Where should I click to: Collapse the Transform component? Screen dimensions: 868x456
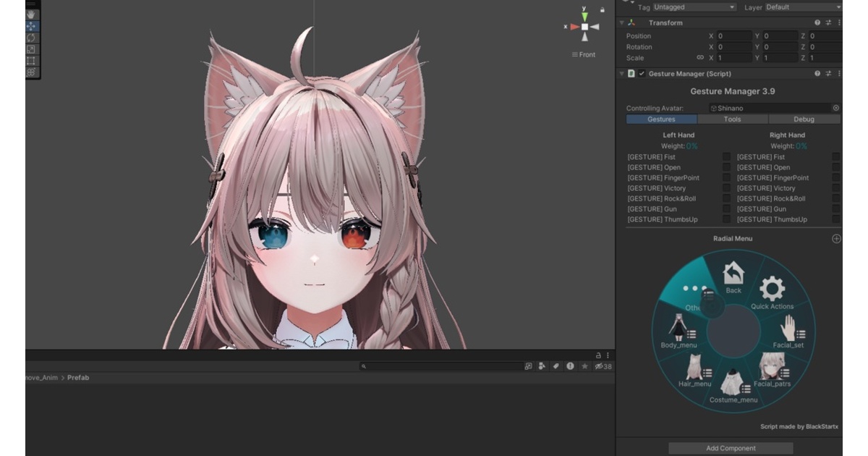pyautogui.click(x=622, y=22)
